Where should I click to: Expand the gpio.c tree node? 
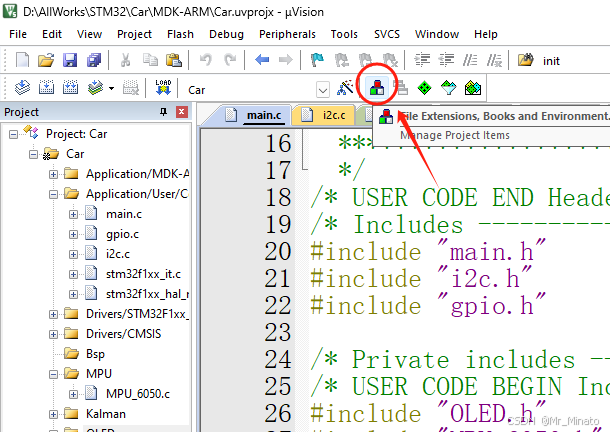tap(73, 234)
